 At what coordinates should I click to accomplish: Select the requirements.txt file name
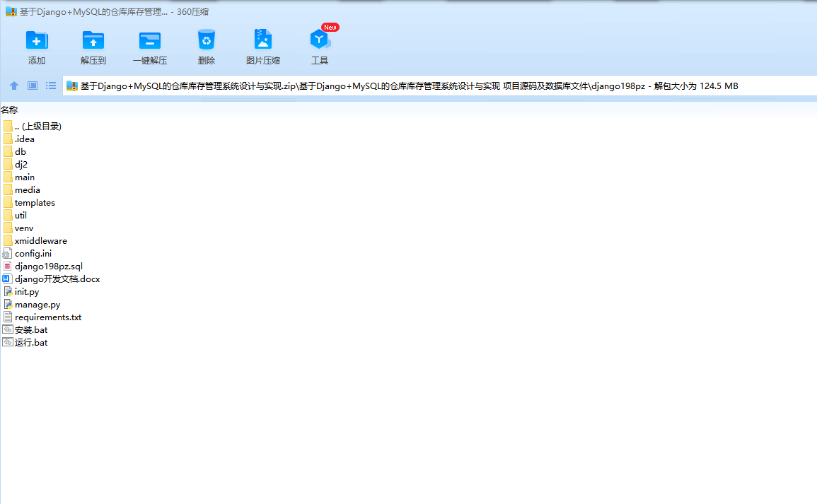(48, 317)
